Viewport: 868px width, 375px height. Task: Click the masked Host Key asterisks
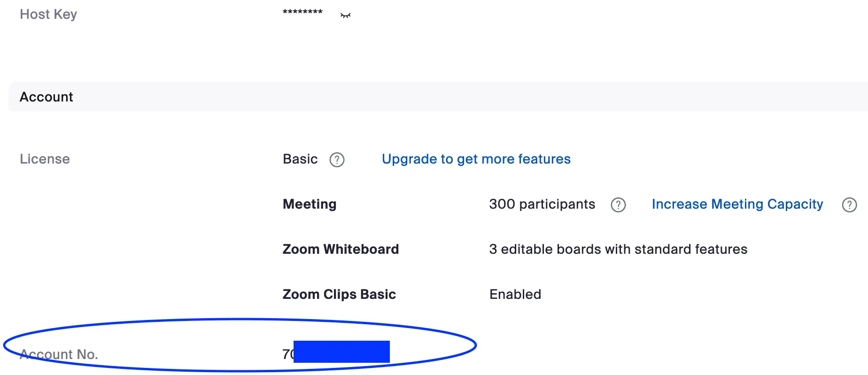(302, 12)
